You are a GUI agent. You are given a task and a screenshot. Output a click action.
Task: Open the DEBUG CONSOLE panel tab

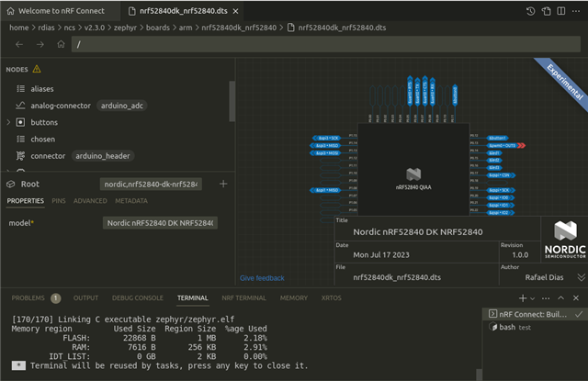(138, 298)
